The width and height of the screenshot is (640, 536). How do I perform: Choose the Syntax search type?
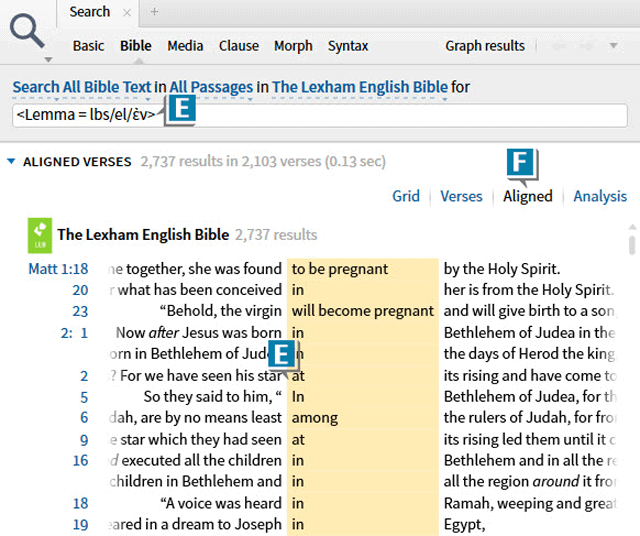(x=348, y=46)
